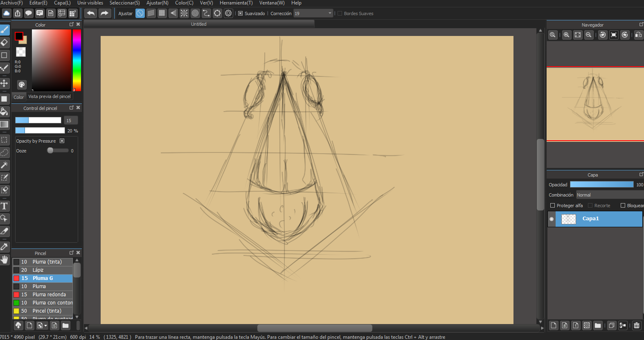Open Capa(L) menu
The image size is (644, 340).
[x=63, y=3]
